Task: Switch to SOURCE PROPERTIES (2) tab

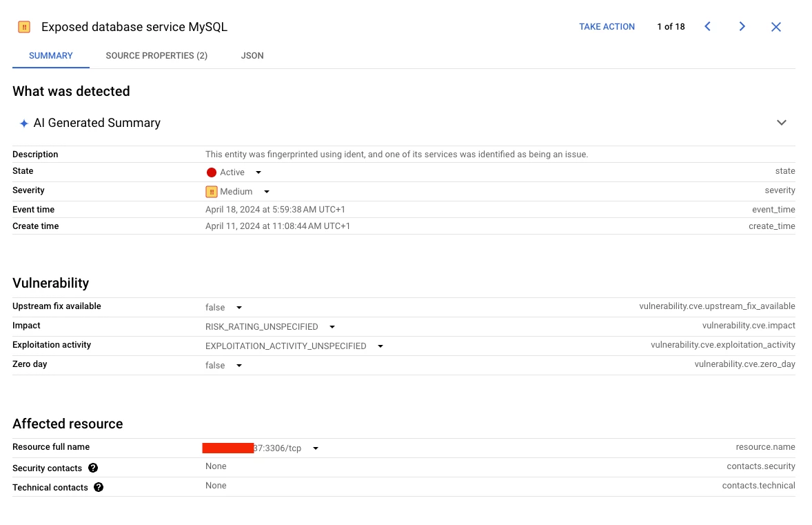Action: 156,55
